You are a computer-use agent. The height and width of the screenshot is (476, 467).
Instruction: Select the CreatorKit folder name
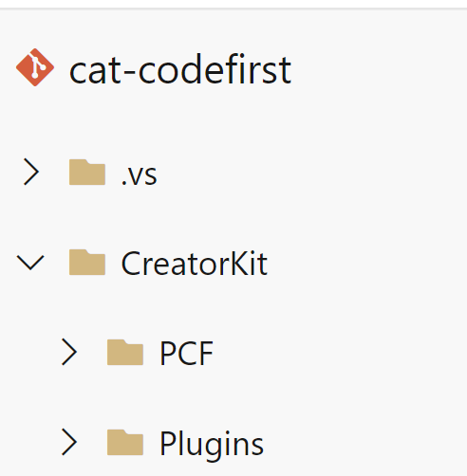click(x=195, y=264)
